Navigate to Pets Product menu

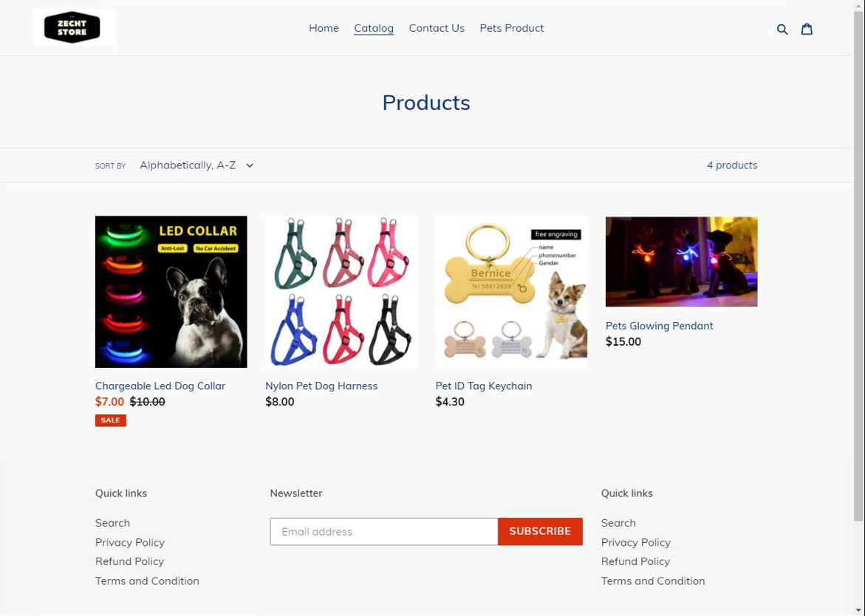tap(511, 28)
